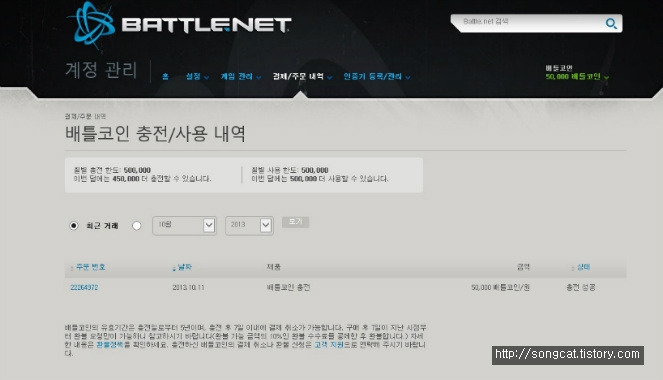663x380 pixels.
Task: Click the date 2013.10.11 cell
Action: click(188, 287)
